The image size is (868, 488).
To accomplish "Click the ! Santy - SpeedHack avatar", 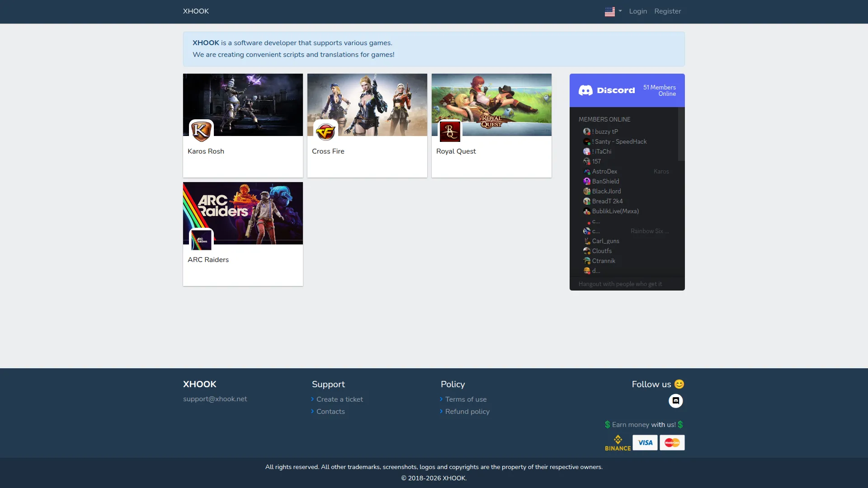I will 587,141.
